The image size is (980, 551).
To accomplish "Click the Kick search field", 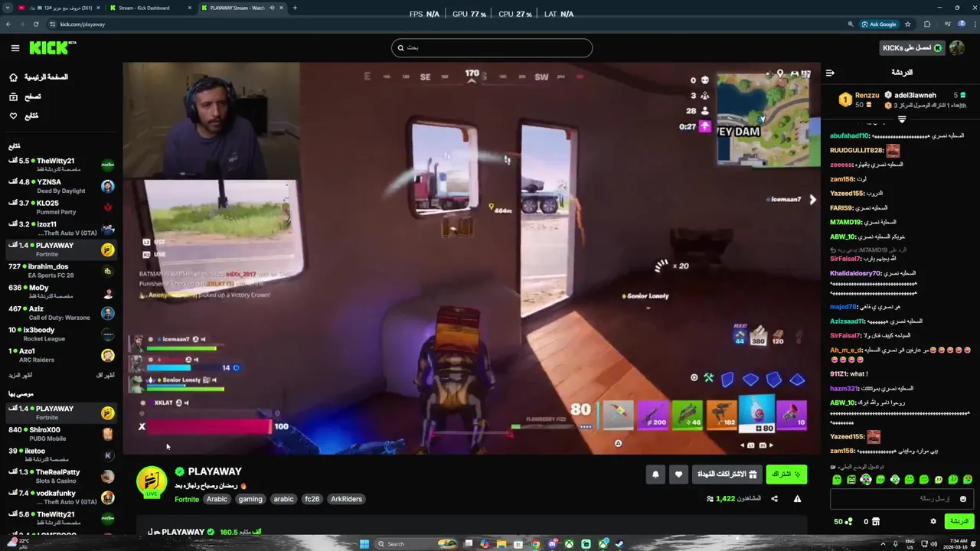I will coord(492,47).
